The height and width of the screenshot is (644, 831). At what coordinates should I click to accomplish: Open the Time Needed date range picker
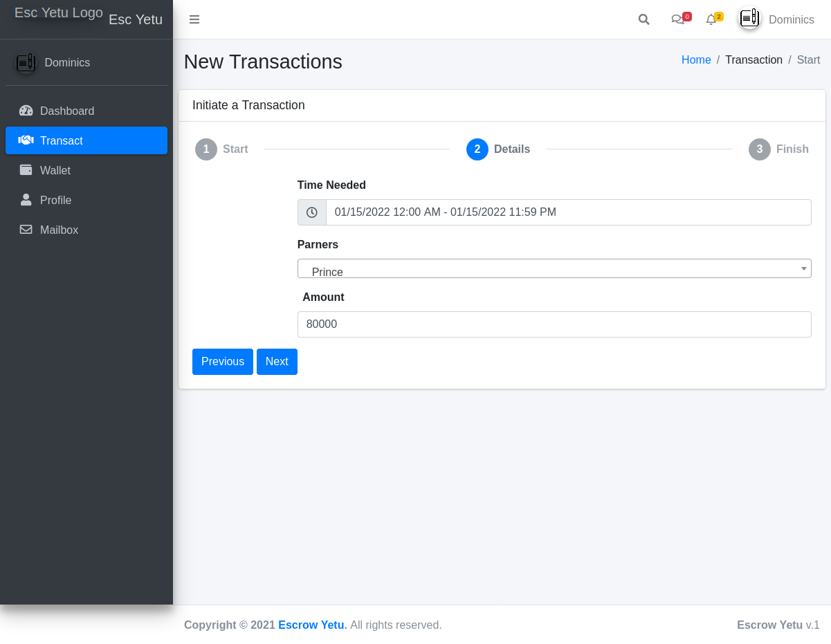[567, 212]
